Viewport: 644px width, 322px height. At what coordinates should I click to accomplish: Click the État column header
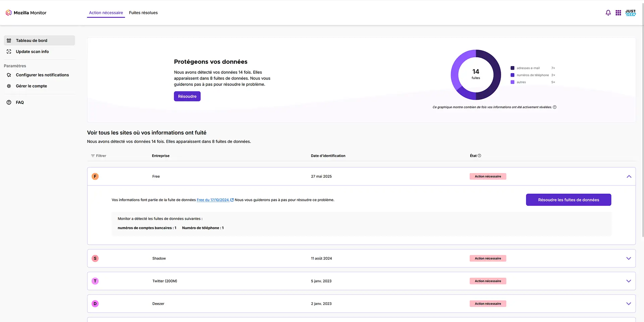(x=473, y=156)
